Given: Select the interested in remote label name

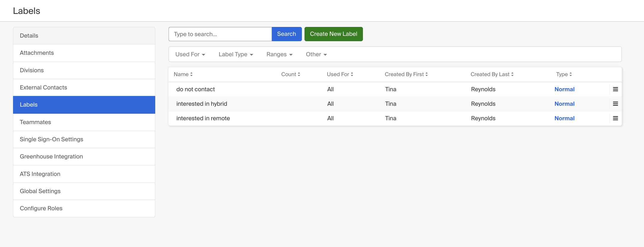Looking at the screenshot, I should (x=203, y=118).
